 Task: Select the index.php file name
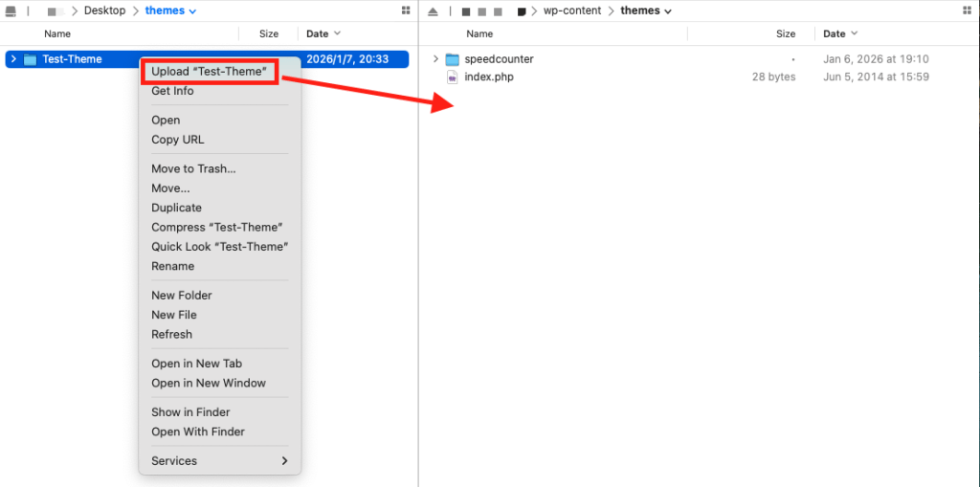pyautogui.click(x=489, y=77)
